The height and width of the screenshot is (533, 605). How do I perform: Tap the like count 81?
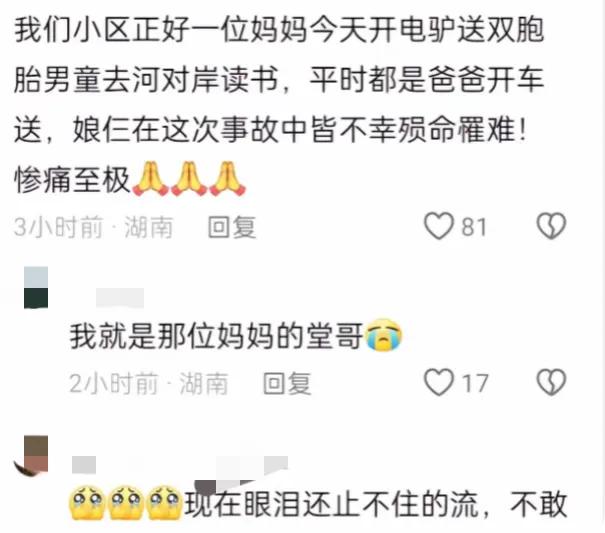coord(474,227)
